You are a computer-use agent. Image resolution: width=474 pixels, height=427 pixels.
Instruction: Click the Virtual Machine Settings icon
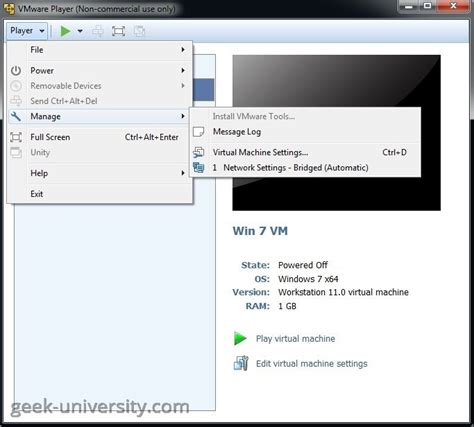[198, 153]
